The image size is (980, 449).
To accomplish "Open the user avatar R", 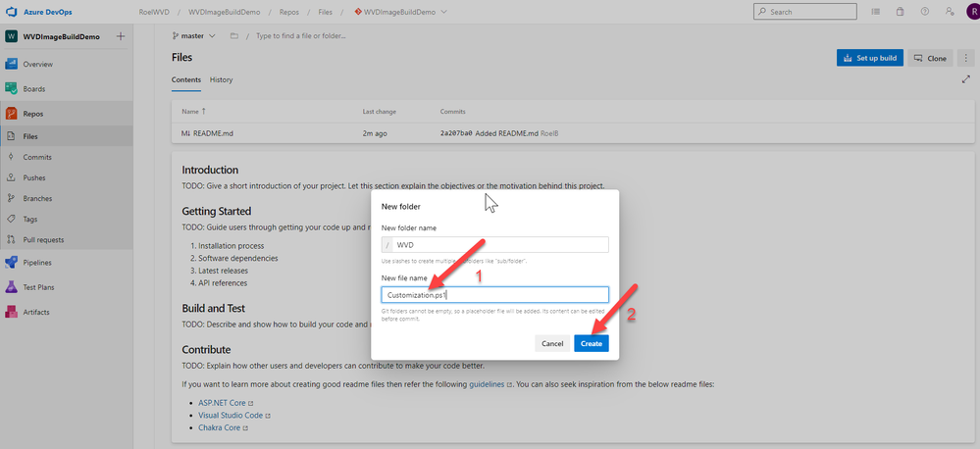I will tap(972, 12).
